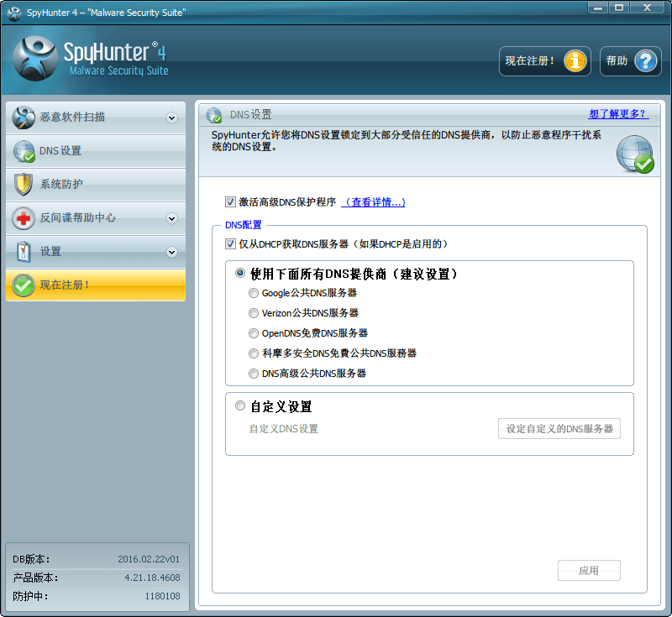Open the 想了解更多? link
This screenshot has width=672, height=617.
point(618,114)
